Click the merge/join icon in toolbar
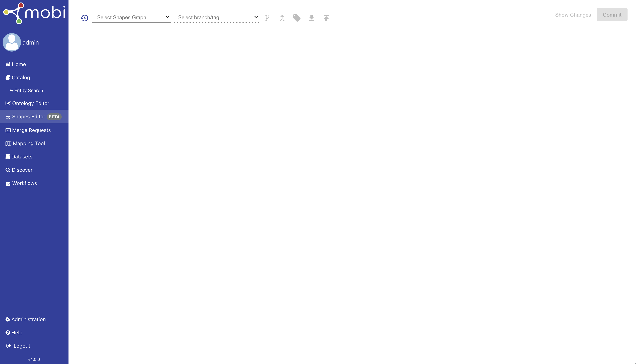This screenshot has width=636, height=364. pyautogui.click(x=282, y=17)
